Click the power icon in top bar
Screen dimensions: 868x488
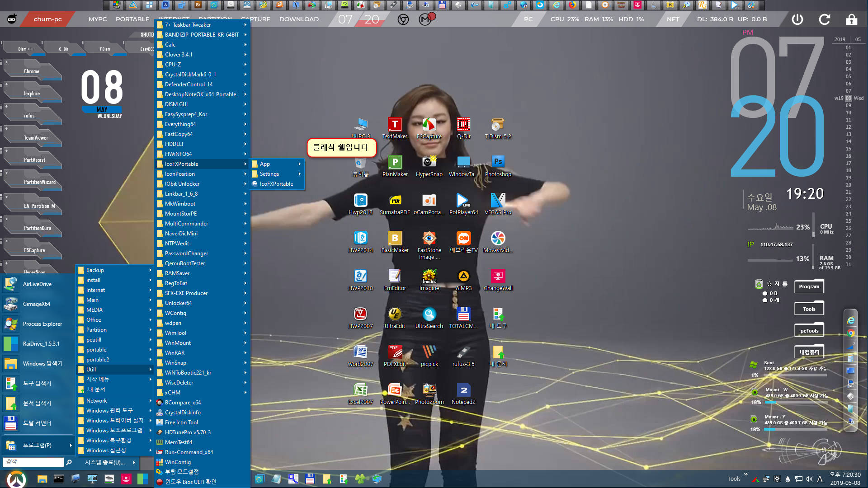[x=797, y=19]
